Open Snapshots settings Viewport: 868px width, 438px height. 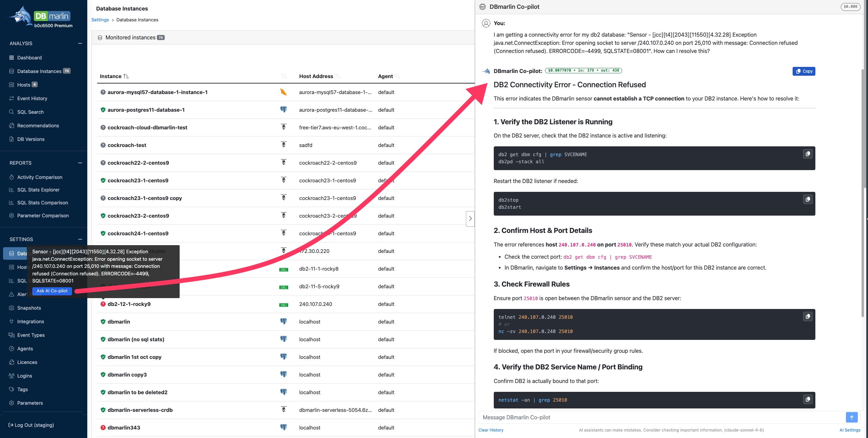pyautogui.click(x=29, y=308)
